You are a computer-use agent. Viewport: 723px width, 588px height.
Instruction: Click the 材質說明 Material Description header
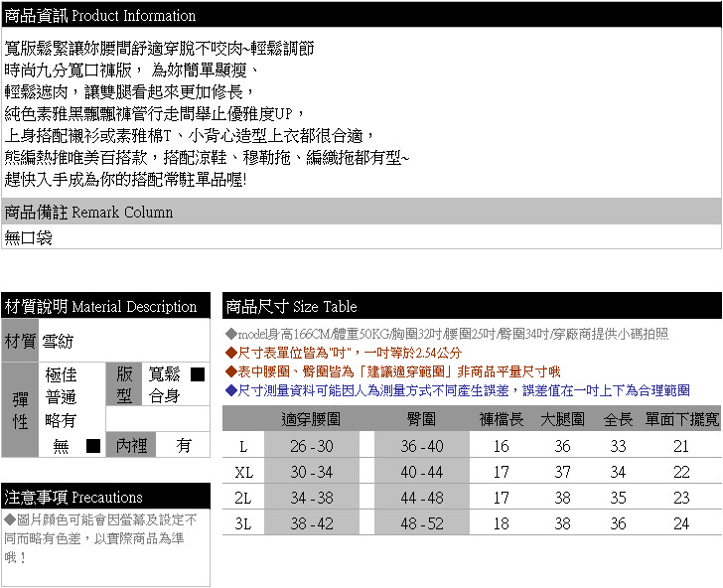105,306
